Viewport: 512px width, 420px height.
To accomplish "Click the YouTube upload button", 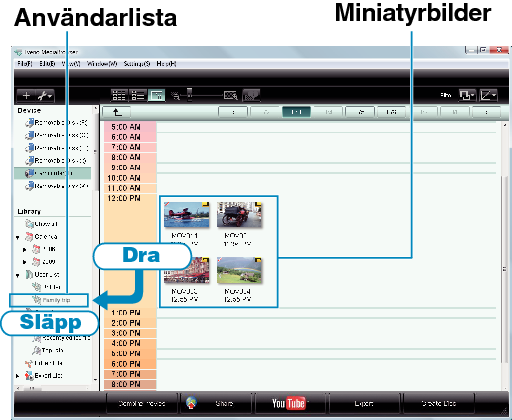I will pyautogui.click(x=289, y=403).
